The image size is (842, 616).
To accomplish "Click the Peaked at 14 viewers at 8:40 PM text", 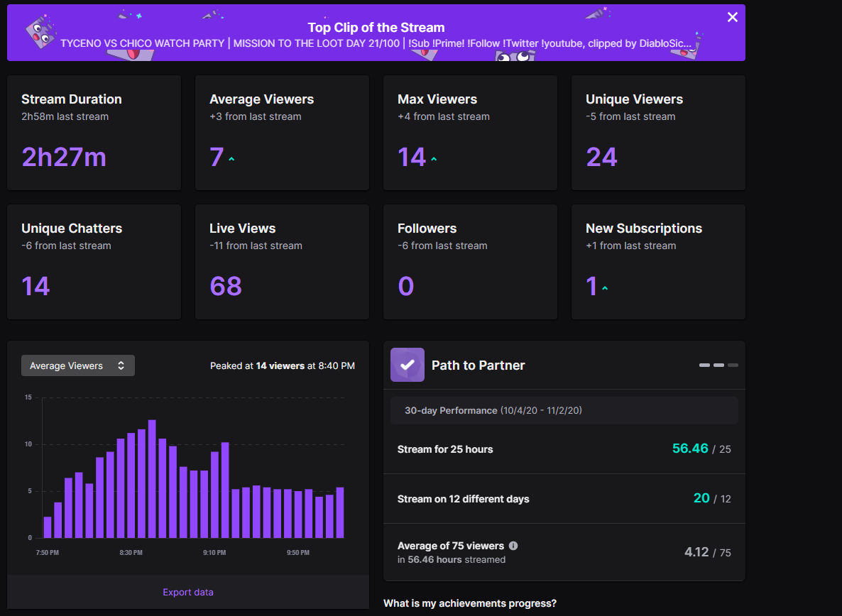I will (x=283, y=366).
